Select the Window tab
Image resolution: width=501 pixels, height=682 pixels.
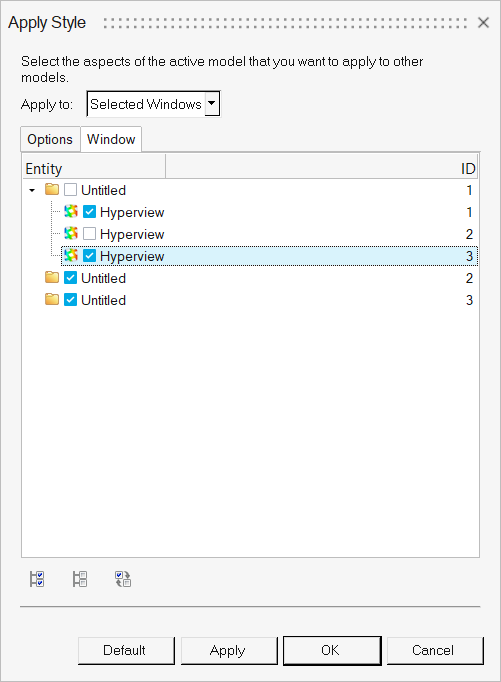click(111, 139)
